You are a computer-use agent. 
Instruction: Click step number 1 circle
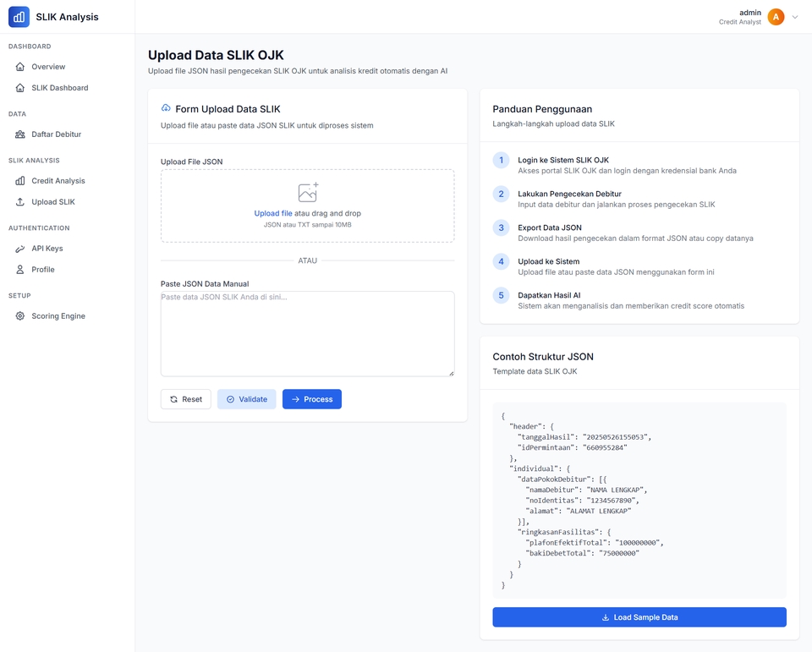click(501, 160)
